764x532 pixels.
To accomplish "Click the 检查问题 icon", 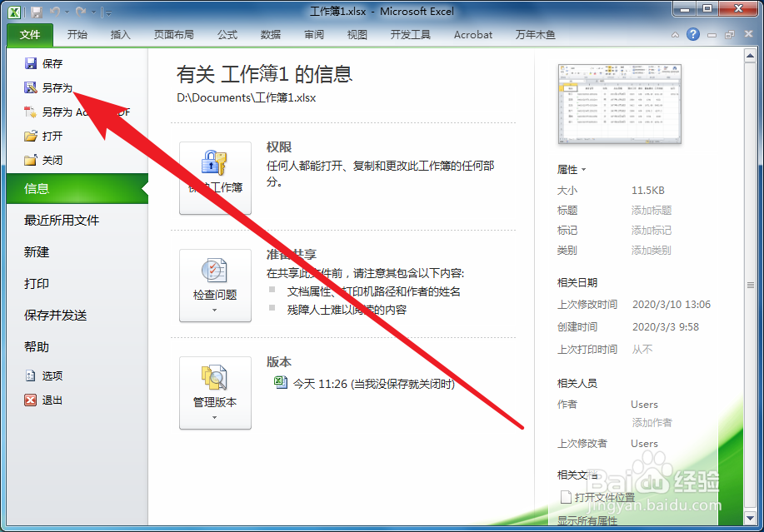I will (x=215, y=268).
